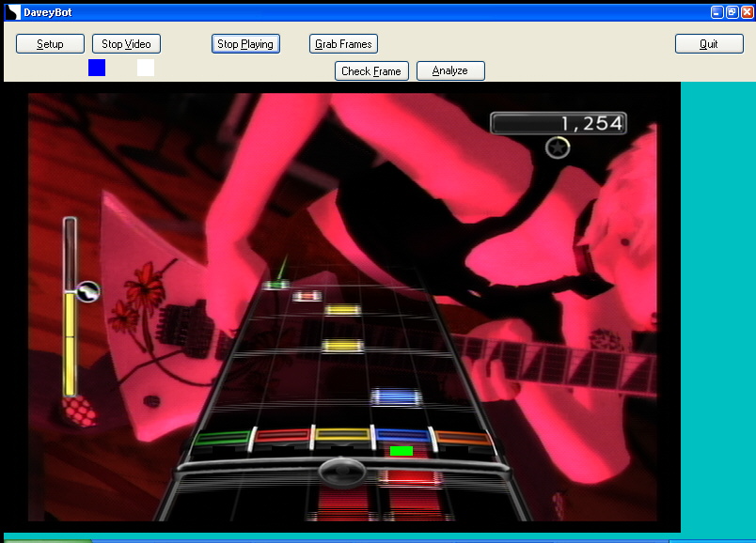
Task: Click the blue color swatch
Action: coord(97,68)
